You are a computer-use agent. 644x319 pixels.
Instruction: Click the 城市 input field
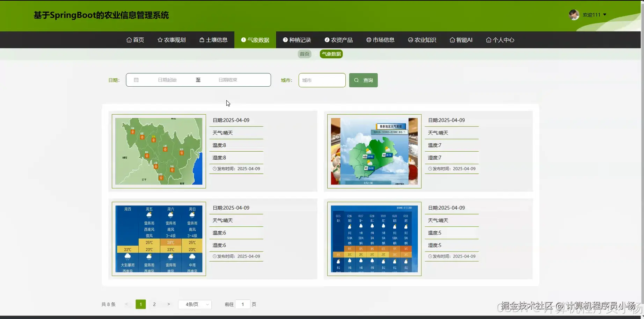(x=322, y=80)
